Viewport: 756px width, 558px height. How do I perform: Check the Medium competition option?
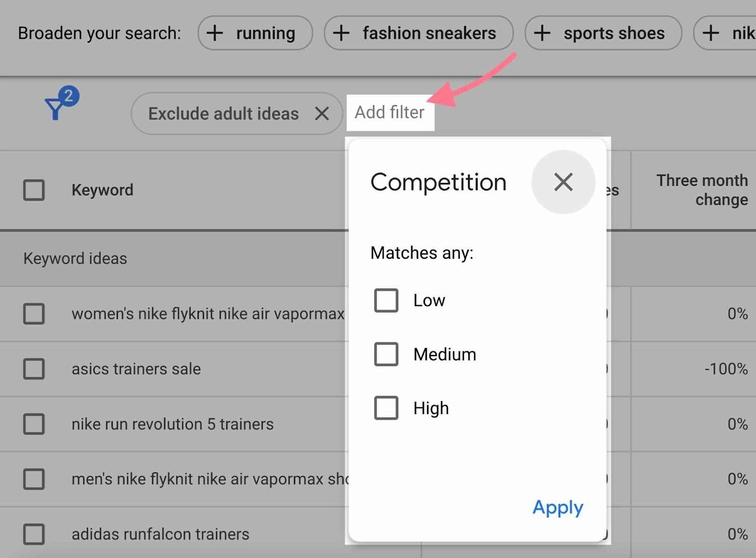click(386, 354)
